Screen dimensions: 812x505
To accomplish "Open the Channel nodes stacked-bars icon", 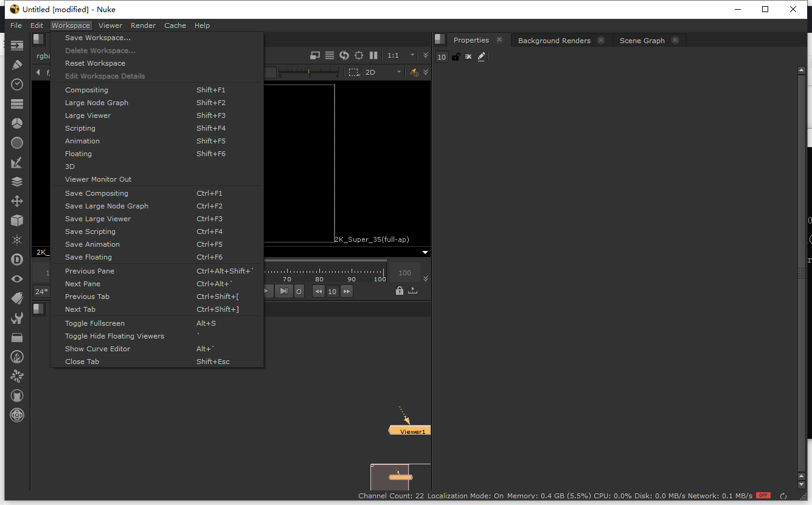I will (x=17, y=104).
